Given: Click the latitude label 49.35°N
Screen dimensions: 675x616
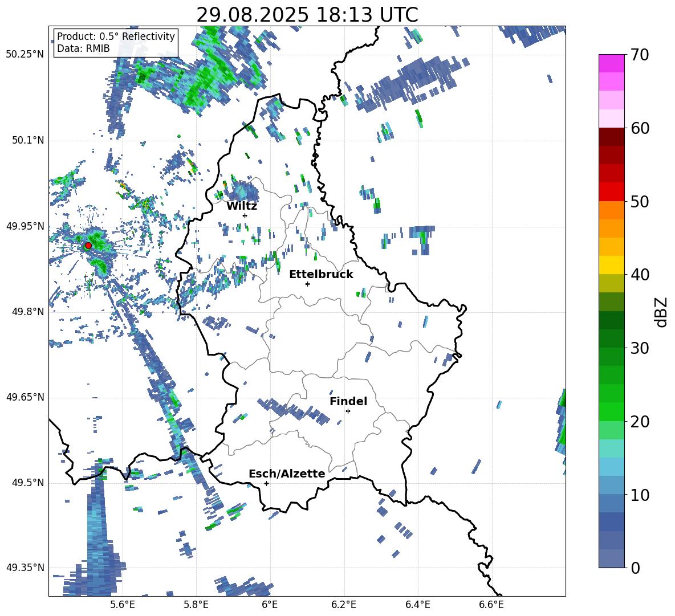Looking at the screenshot, I should coord(26,568).
